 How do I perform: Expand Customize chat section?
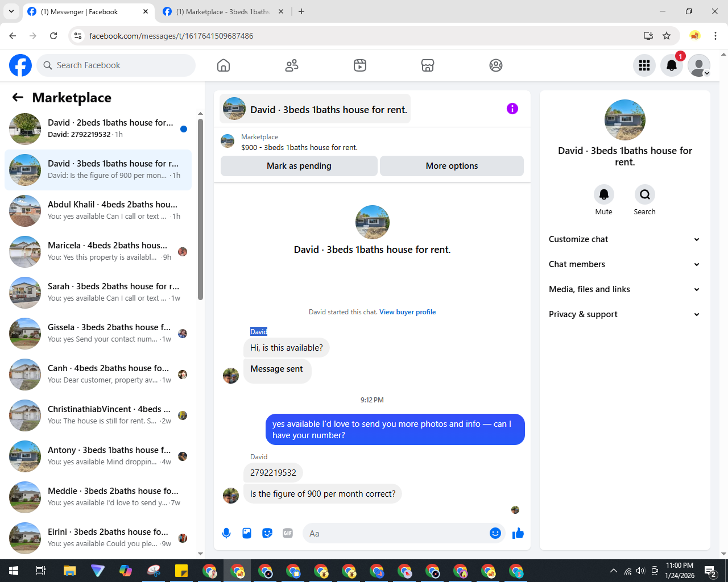pyautogui.click(x=624, y=239)
